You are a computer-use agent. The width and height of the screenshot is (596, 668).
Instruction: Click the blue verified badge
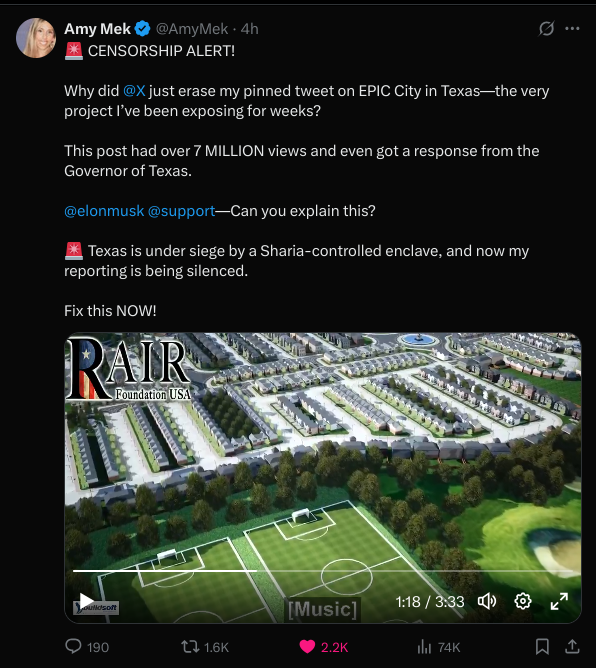pyautogui.click(x=142, y=29)
